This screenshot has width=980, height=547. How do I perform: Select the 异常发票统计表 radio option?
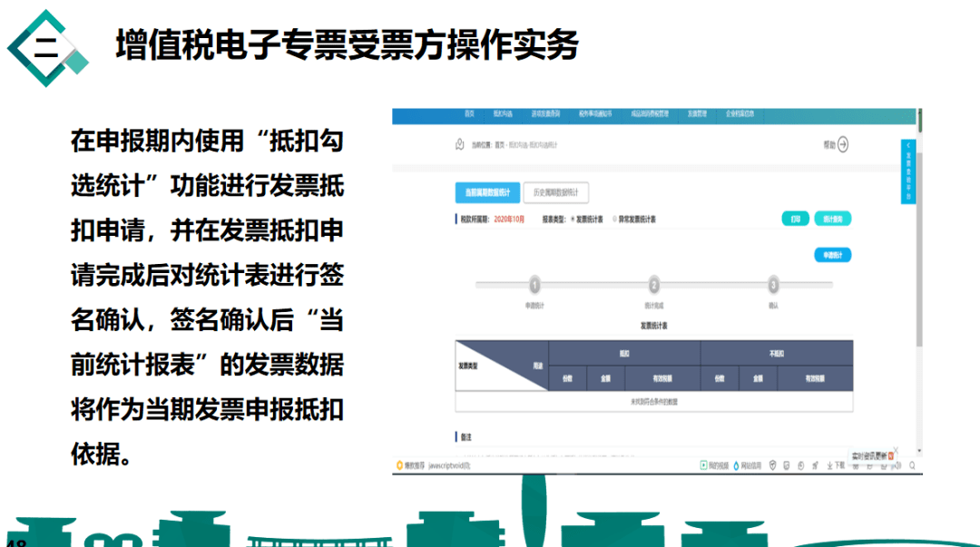615,220
